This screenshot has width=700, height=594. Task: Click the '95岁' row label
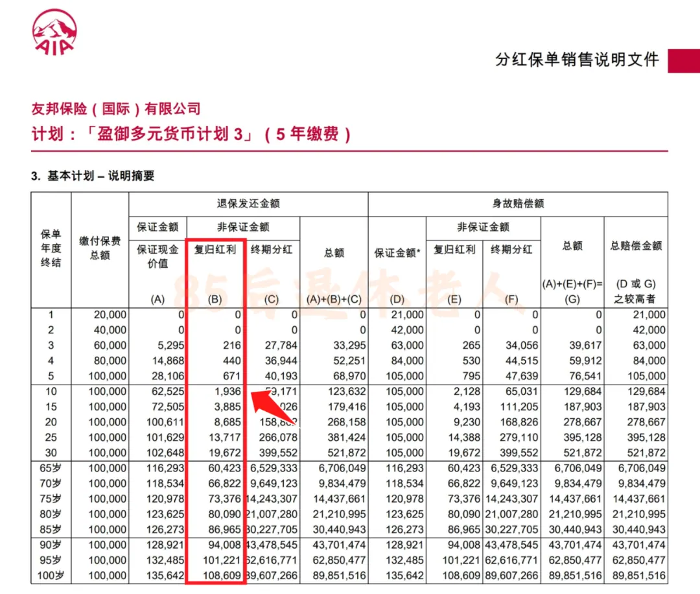(x=51, y=560)
